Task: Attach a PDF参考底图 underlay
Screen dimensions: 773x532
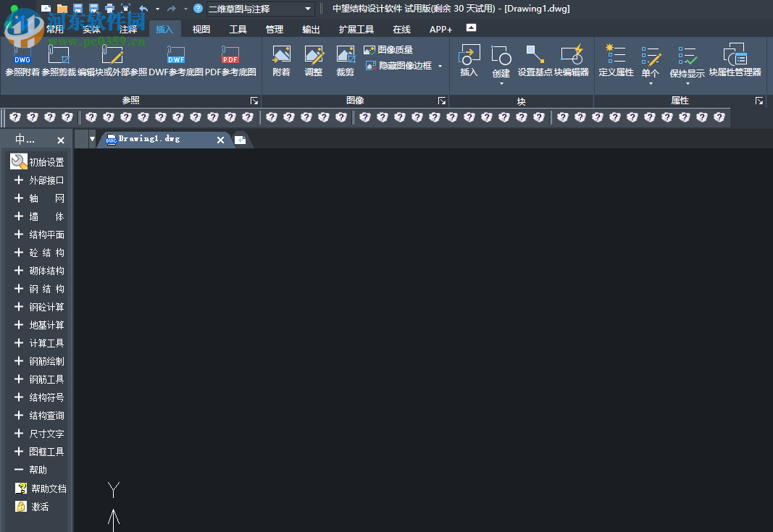Action: 230,61
